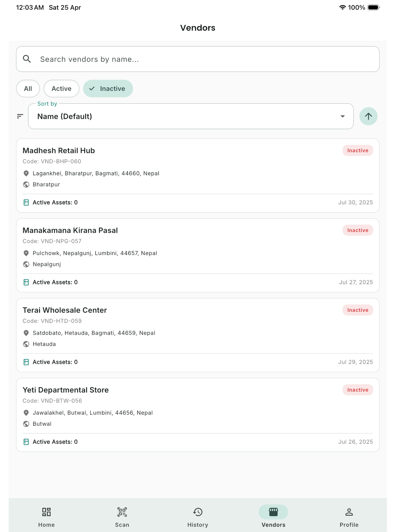Screen dimensions: 399x532
Task: Click assets icon in Yeti Departmental Store card
Action: pyautogui.click(x=26, y=442)
